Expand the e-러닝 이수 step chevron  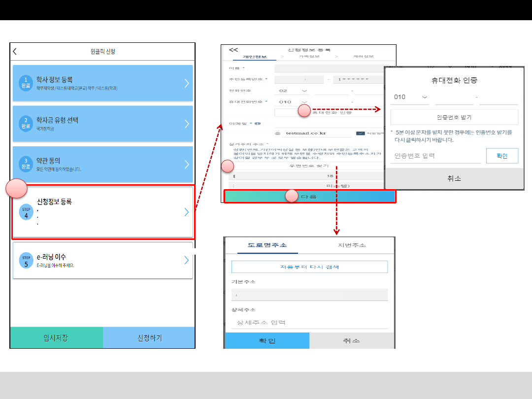pyautogui.click(x=186, y=261)
